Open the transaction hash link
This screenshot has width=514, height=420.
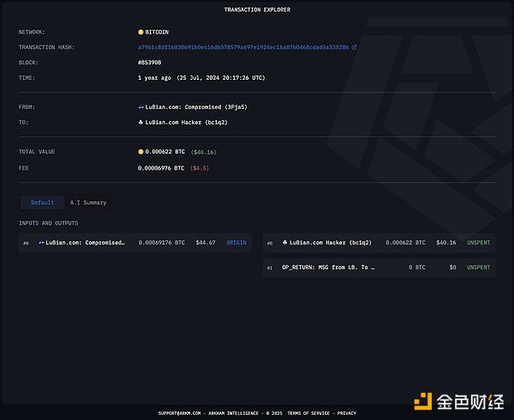243,47
